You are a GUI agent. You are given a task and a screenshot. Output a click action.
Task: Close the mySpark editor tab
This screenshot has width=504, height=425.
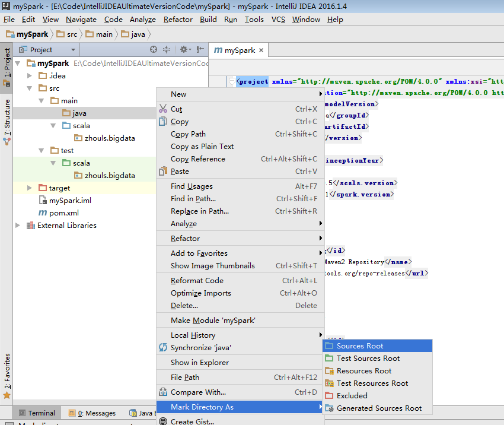(261, 50)
